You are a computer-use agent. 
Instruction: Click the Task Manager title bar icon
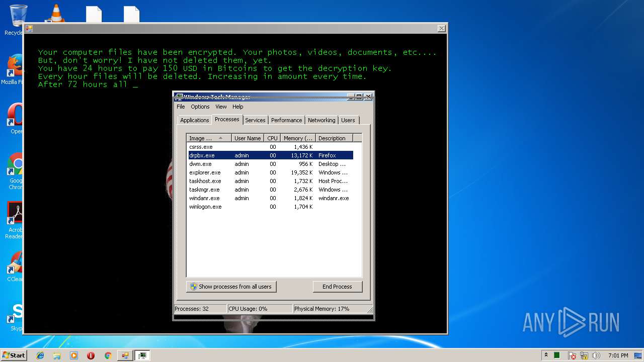pos(179,97)
